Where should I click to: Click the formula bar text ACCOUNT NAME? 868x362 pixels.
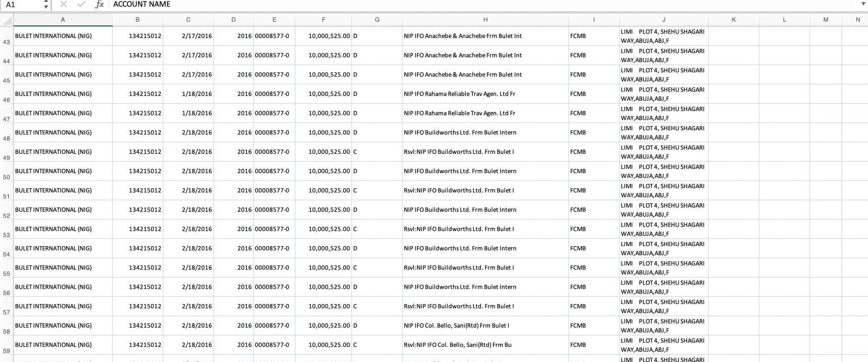coord(142,4)
